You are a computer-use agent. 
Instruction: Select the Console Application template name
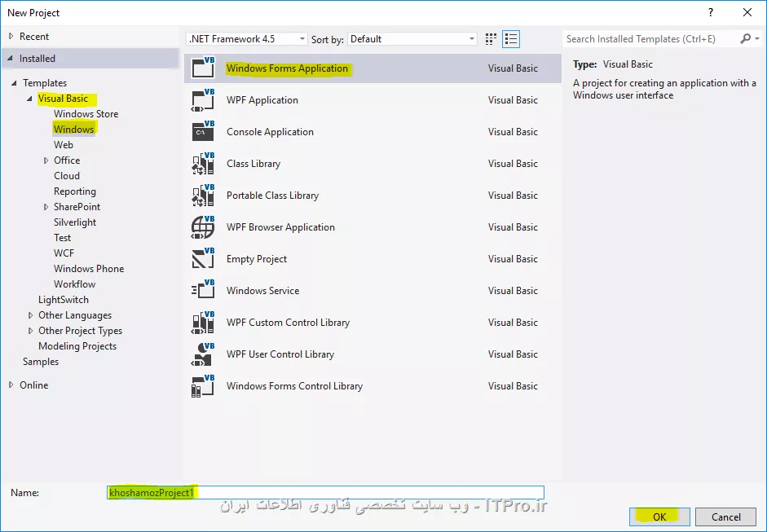[270, 131]
